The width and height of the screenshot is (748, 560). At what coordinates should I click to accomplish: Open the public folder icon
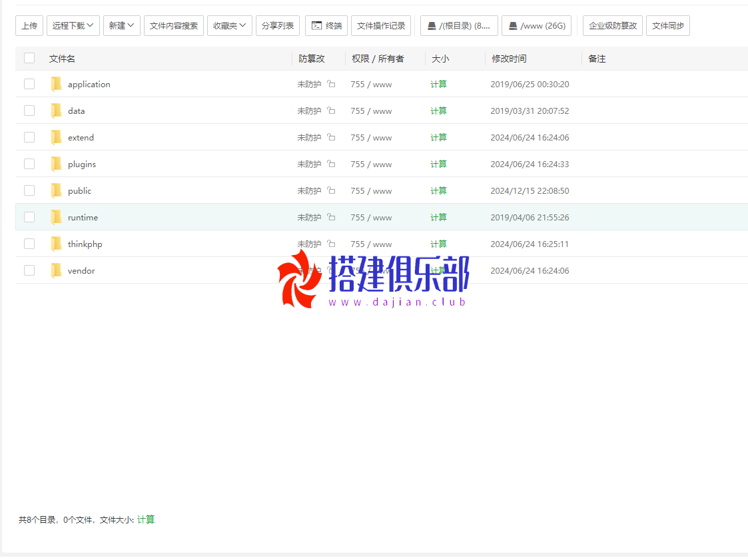point(57,191)
